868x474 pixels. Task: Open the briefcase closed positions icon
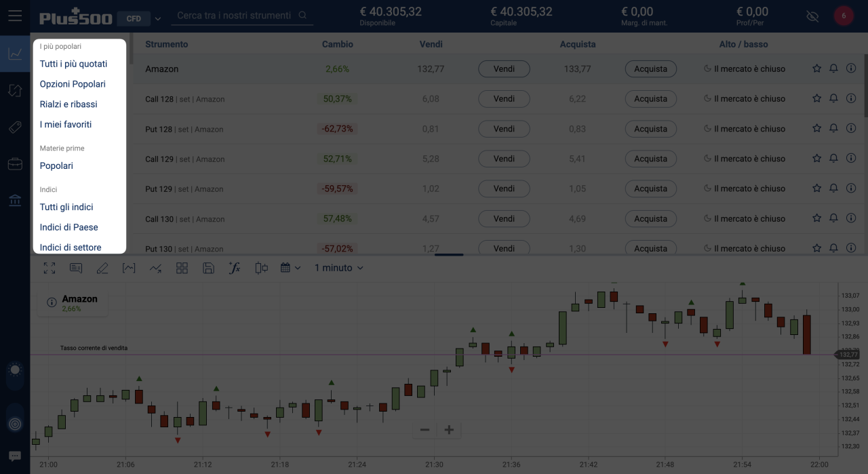coord(15,164)
